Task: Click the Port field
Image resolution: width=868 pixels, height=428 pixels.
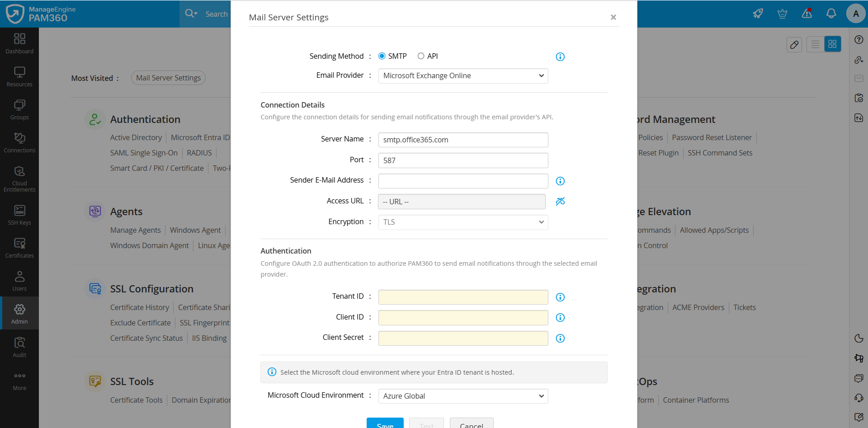Action: (x=463, y=160)
